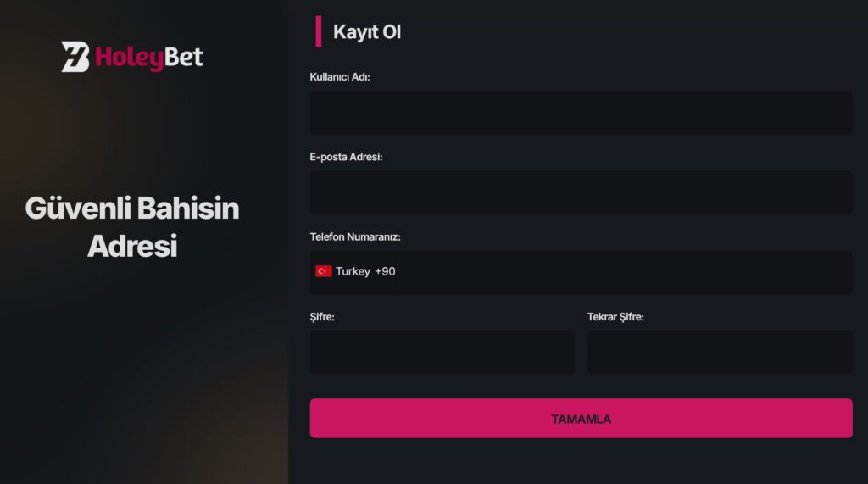Click the HoleyBet logo emblem icon
The image size is (868, 484).
(75, 57)
